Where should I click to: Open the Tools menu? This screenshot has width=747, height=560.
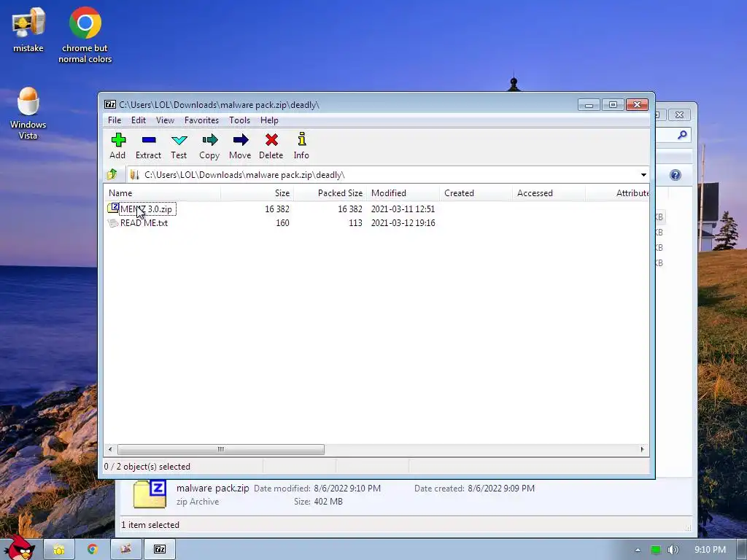coord(239,120)
